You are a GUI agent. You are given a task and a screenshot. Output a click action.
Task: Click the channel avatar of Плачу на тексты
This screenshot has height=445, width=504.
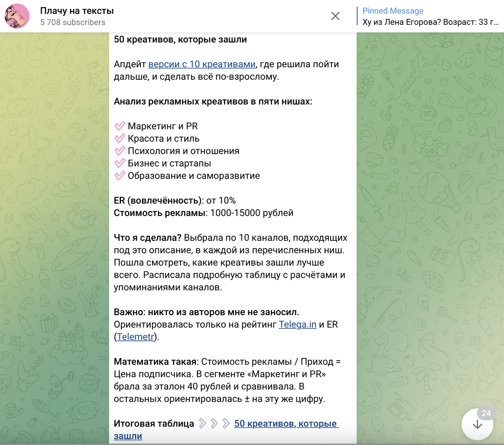tap(16, 16)
